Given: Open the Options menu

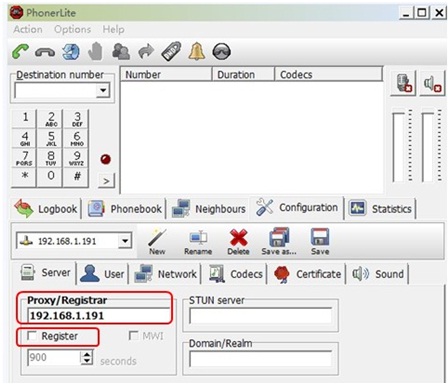Looking at the screenshot, I should pyautogui.click(x=72, y=29).
